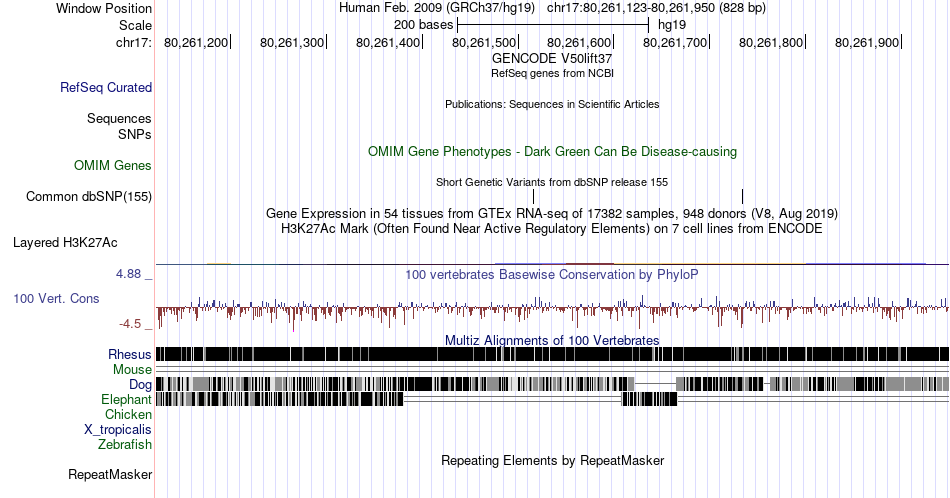The width and height of the screenshot is (950, 498).
Task: Click the H3K27Ac signal baseline
Action: tap(552, 264)
